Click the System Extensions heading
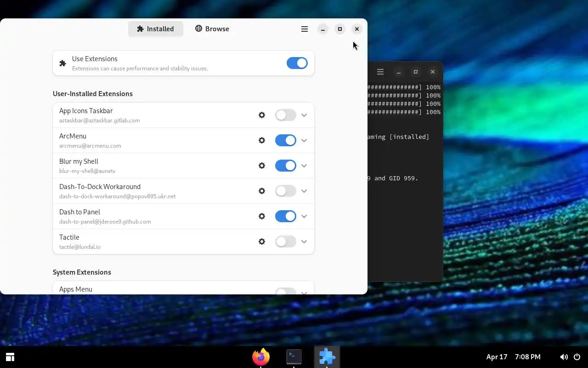The image size is (588, 368). coord(82,272)
